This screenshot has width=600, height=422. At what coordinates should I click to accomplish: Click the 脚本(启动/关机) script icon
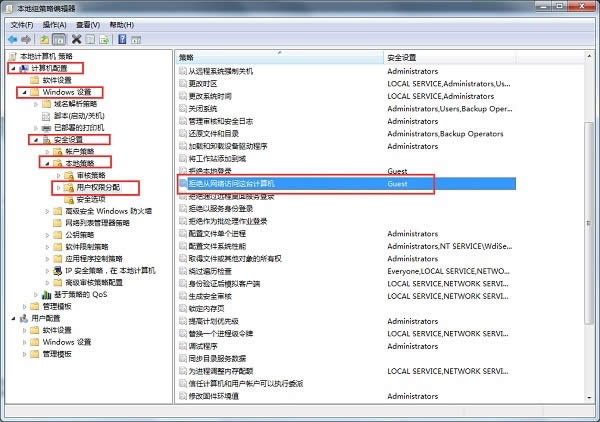pos(46,116)
